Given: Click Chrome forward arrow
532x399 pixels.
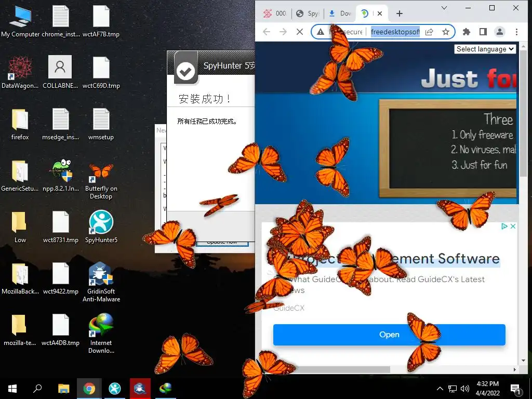Looking at the screenshot, I should click(283, 32).
